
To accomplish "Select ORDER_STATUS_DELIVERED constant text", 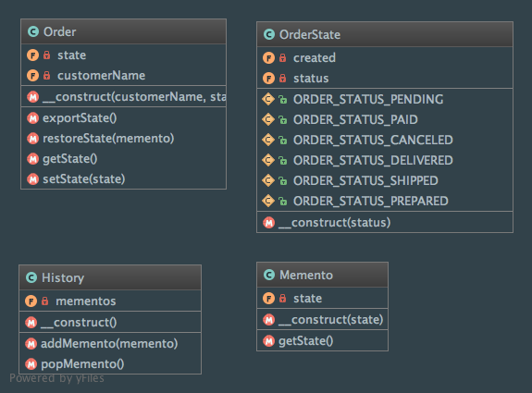I will pyautogui.click(x=373, y=160).
